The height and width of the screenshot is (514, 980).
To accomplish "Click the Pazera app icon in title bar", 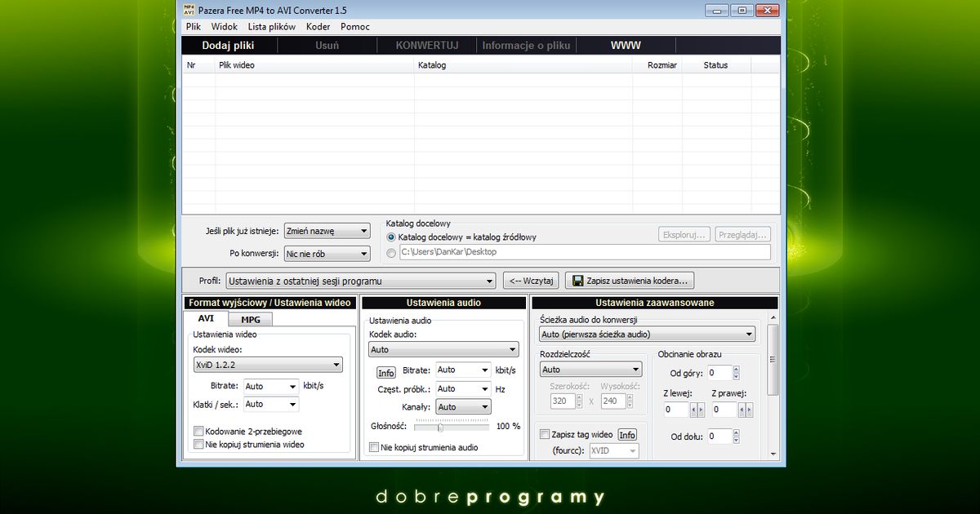I will click(189, 10).
